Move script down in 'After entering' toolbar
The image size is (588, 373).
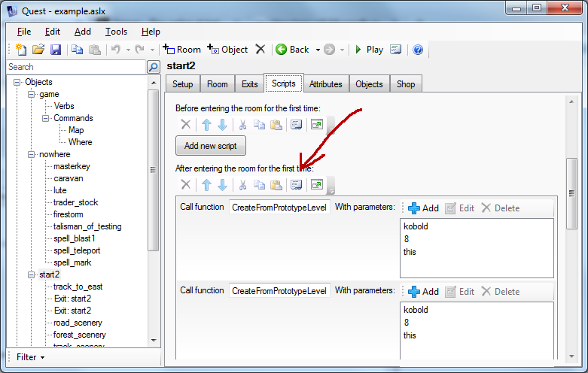point(222,185)
